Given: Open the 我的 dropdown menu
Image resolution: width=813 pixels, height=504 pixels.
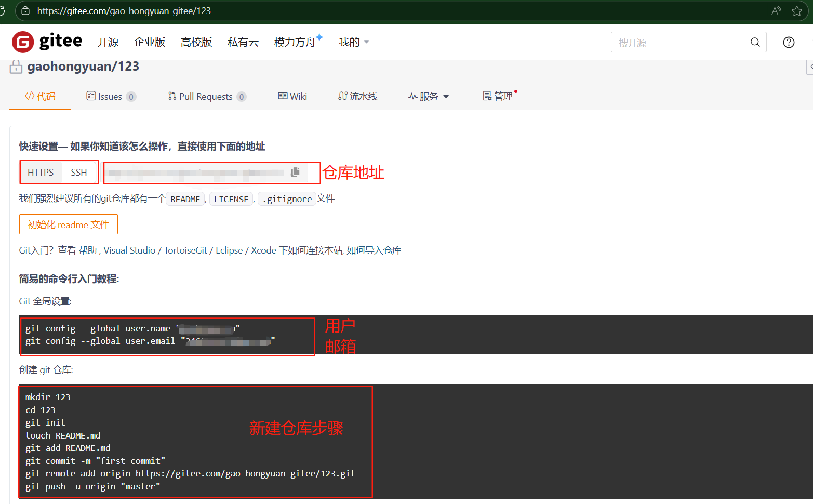Looking at the screenshot, I should [x=354, y=42].
